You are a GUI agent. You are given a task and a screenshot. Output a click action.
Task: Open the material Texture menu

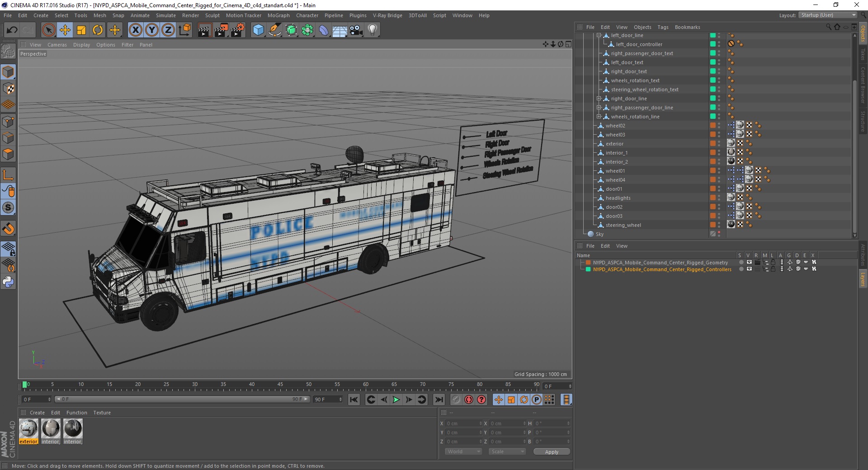(102, 413)
